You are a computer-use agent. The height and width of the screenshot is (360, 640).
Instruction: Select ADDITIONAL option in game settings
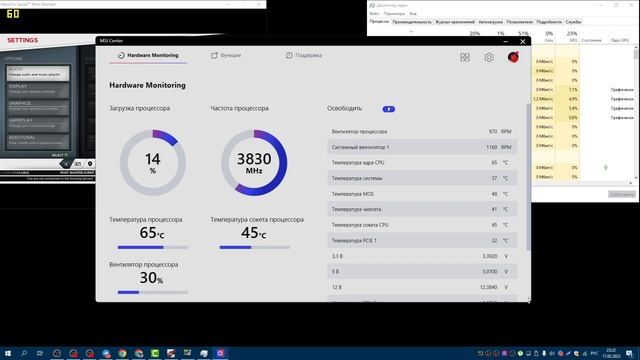point(38,141)
